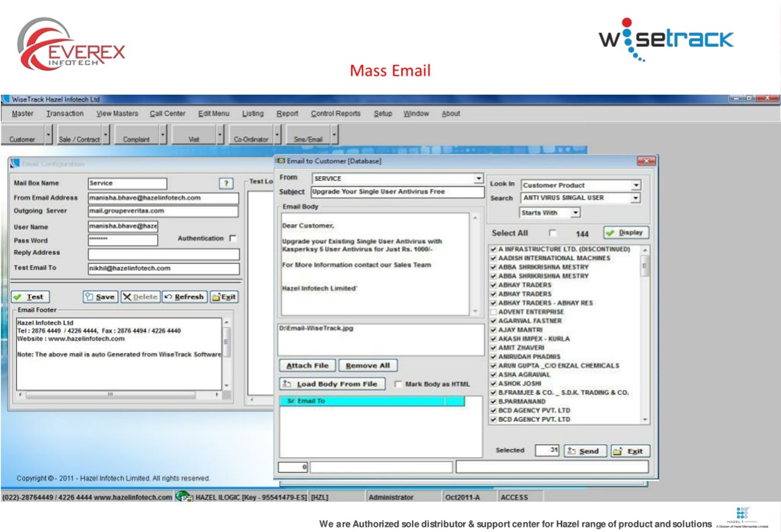Click the Test Email To field

[164, 268]
